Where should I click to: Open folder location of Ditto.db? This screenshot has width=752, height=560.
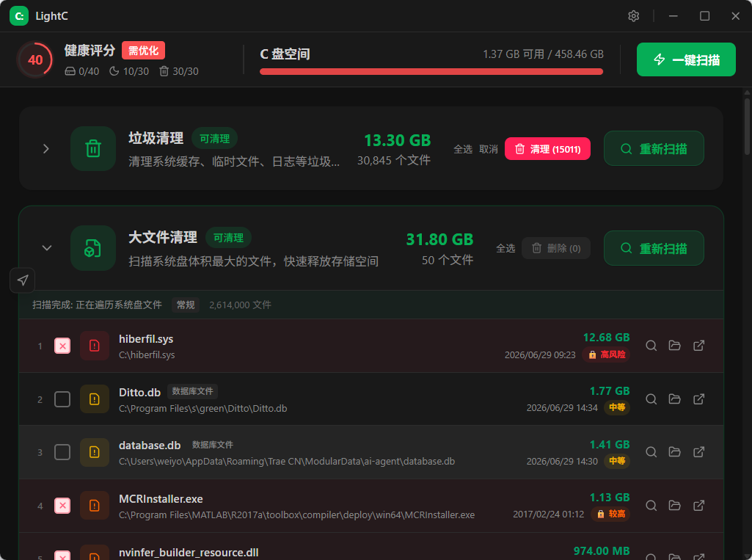tap(675, 399)
